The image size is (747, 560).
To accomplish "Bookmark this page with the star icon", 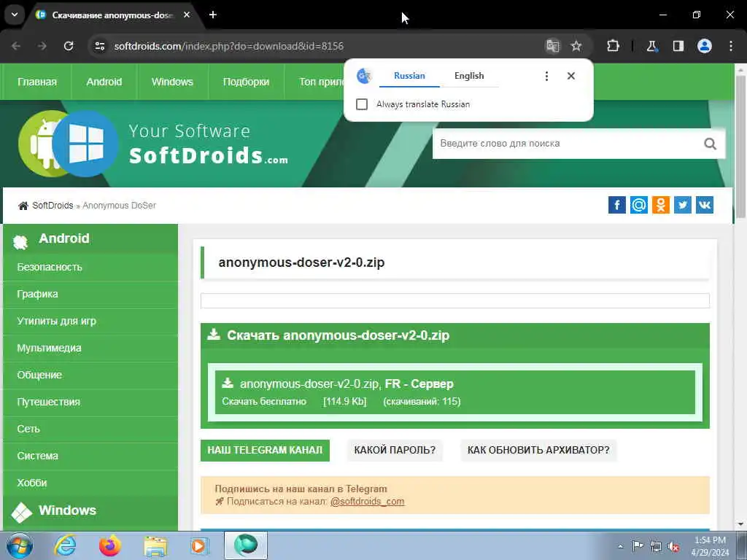I will click(576, 46).
